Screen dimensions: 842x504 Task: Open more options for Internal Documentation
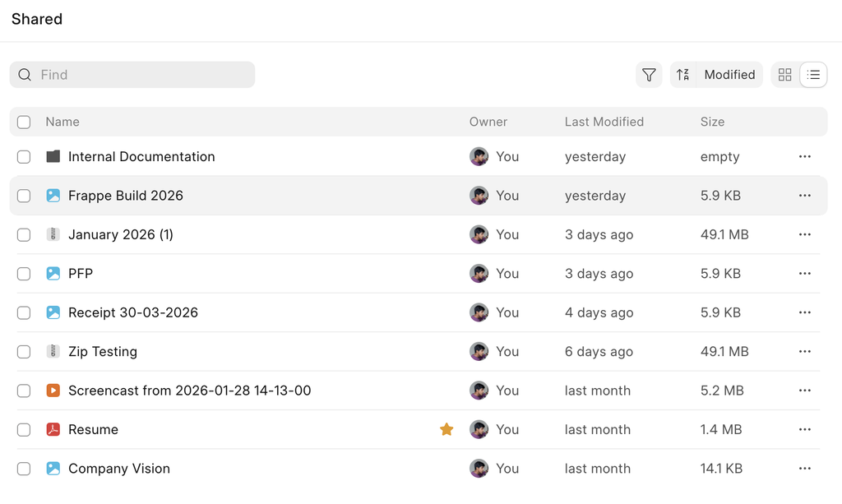click(804, 156)
